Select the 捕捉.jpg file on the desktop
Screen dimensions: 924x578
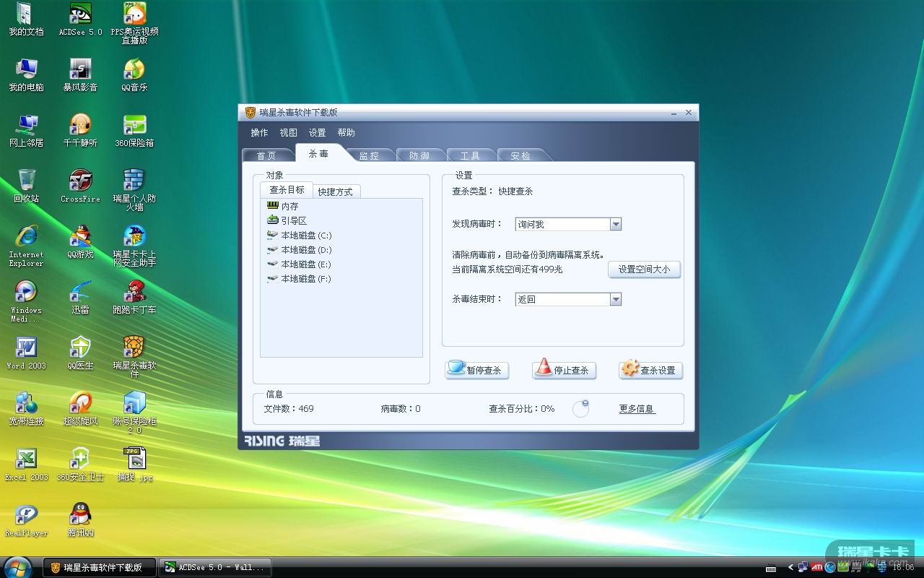134,465
